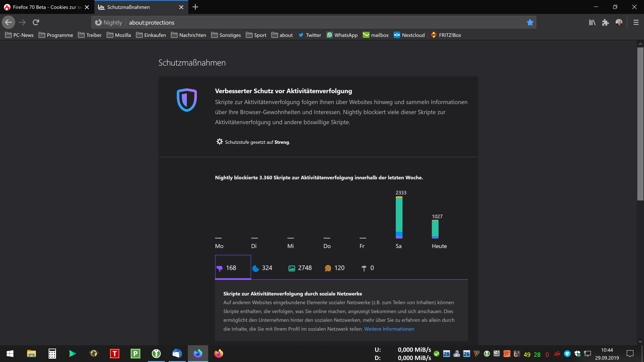Open the Mozilla bookmarks folder

119,35
